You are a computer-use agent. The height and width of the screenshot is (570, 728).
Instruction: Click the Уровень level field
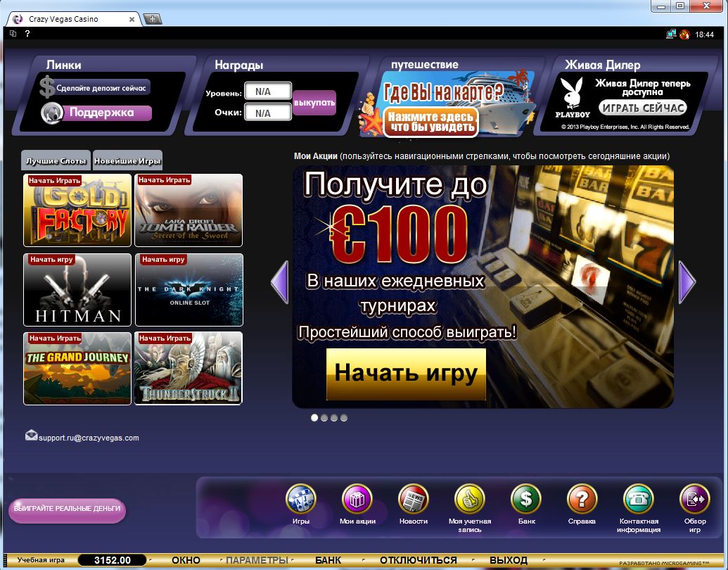tap(268, 91)
